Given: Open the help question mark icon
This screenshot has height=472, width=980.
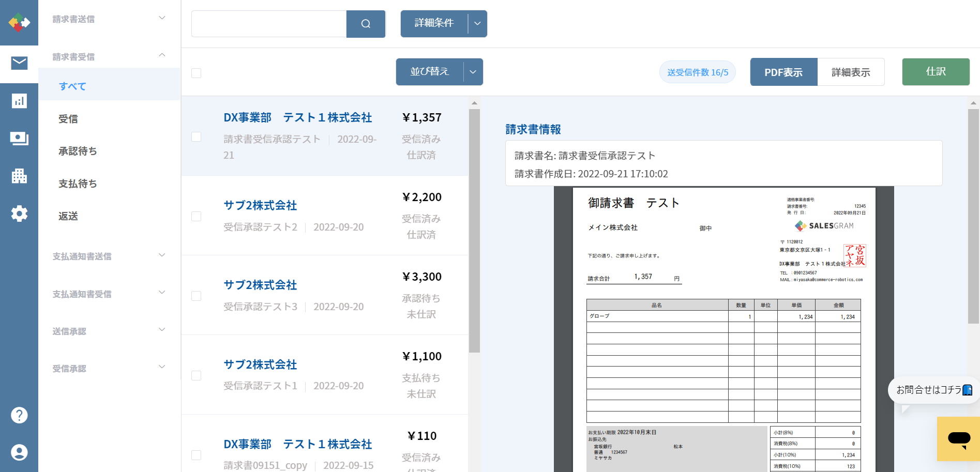Looking at the screenshot, I should pos(19,415).
